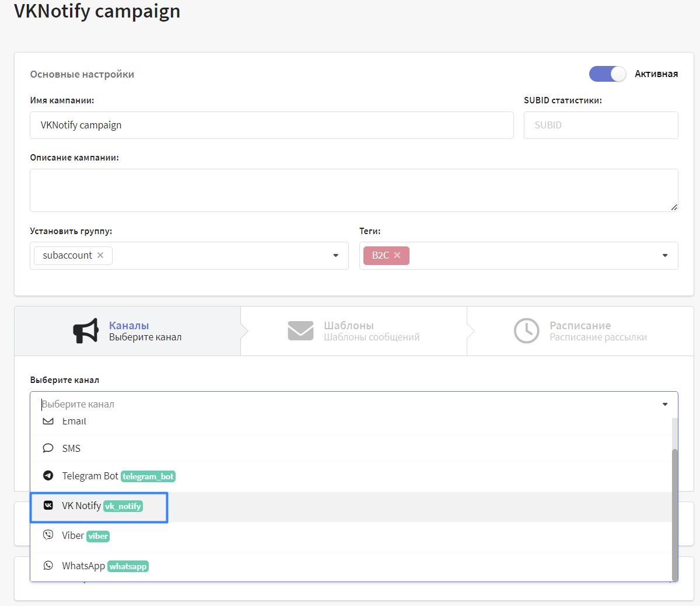Click the SUBID statistics input field
The width and height of the screenshot is (700, 606).
coord(601,125)
